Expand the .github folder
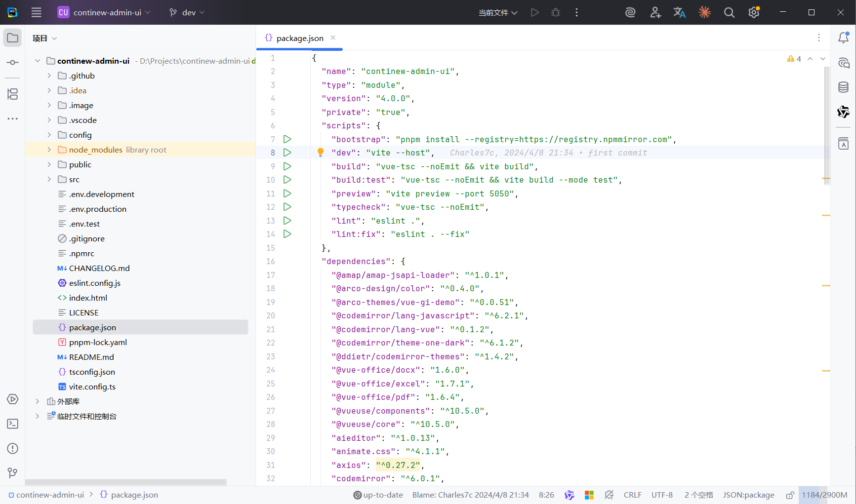The image size is (856, 504). pos(49,76)
